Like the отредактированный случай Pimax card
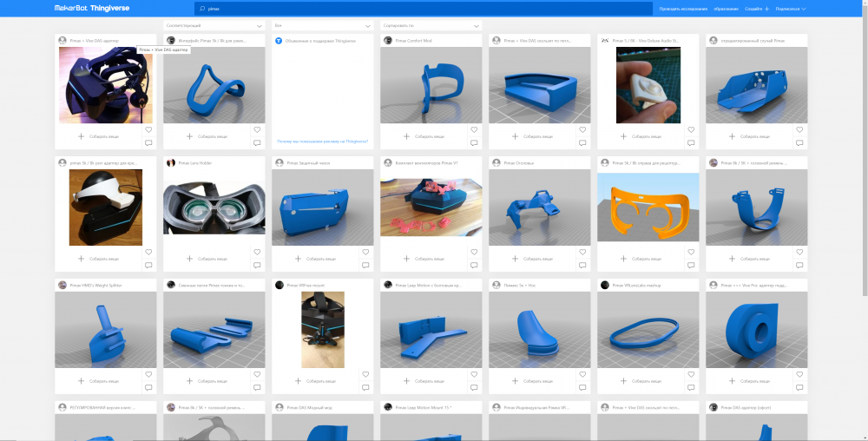The width and height of the screenshot is (868, 441). click(x=799, y=130)
